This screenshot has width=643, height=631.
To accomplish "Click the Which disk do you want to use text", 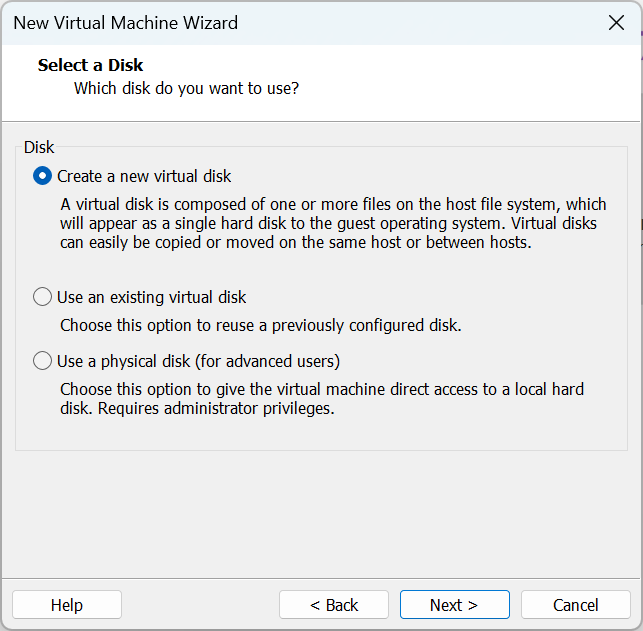I will point(186,88).
